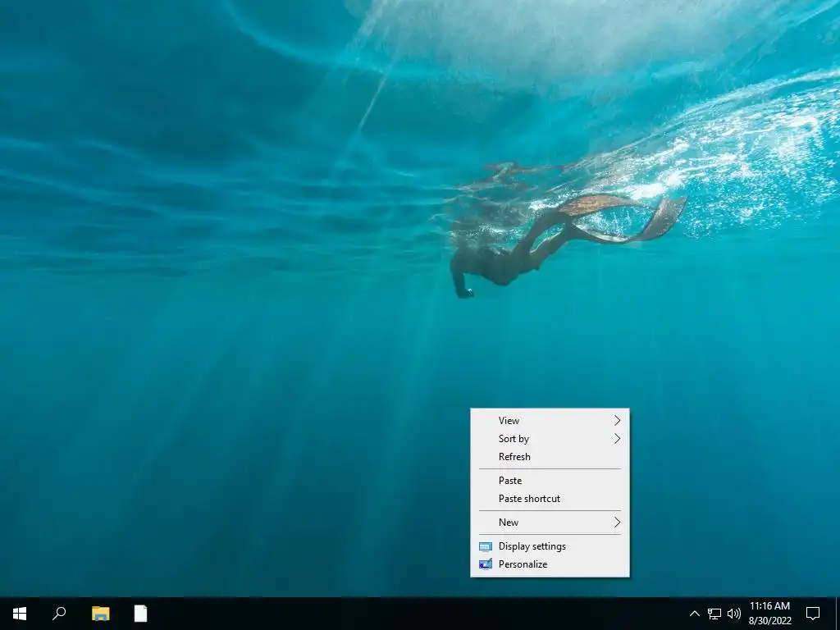The width and height of the screenshot is (840, 630).
Task: Select Paste in the context menu
Action: pos(550,481)
